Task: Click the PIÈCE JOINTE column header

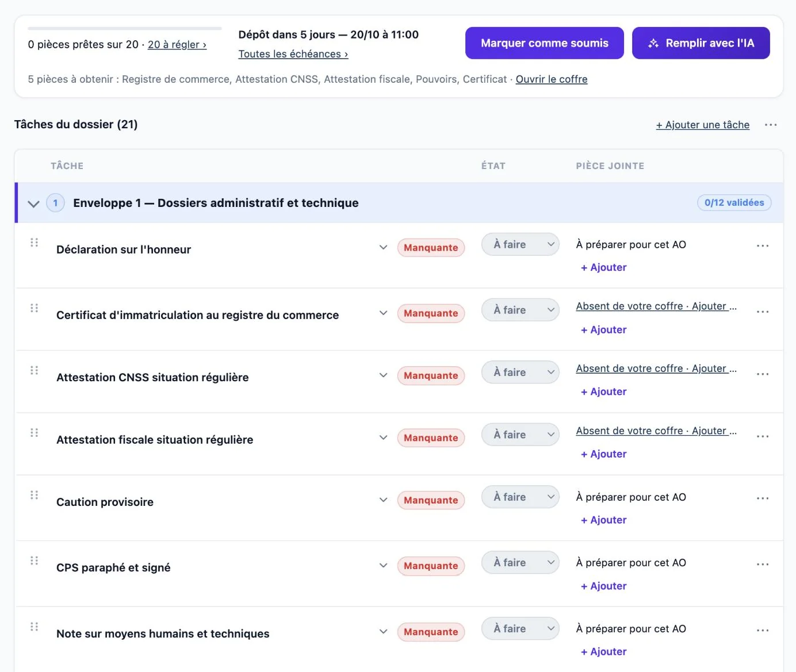Action: coord(610,166)
